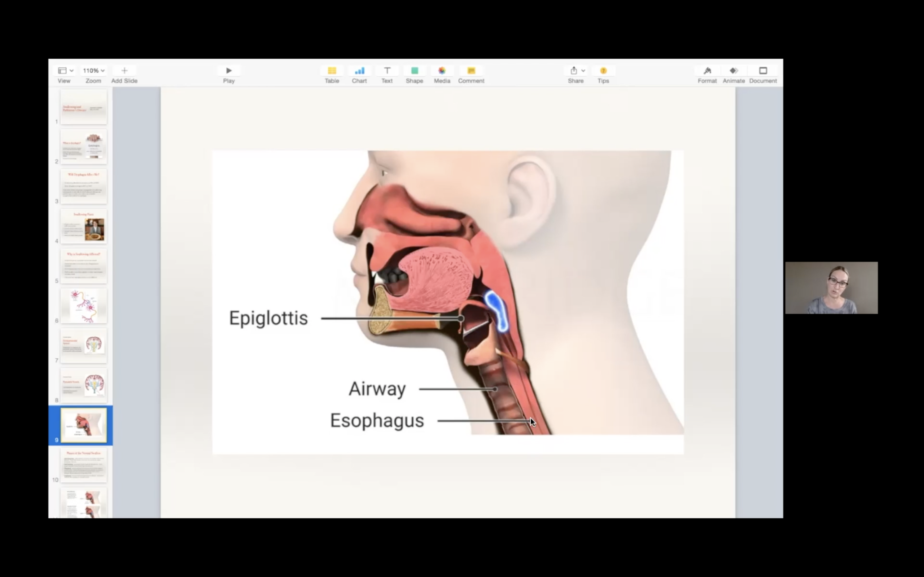Select slide 10 in the slide navigator
This screenshot has width=924, height=577.
(x=84, y=465)
